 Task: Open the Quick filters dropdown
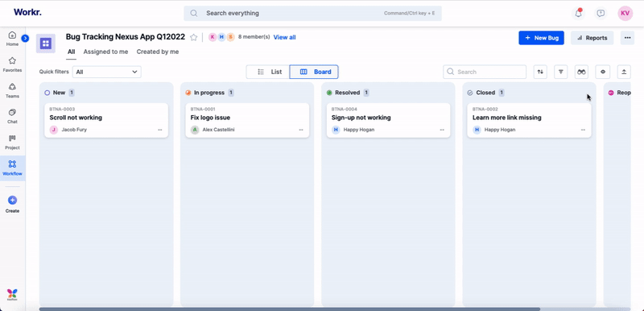pyautogui.click(x=107, y=72)
